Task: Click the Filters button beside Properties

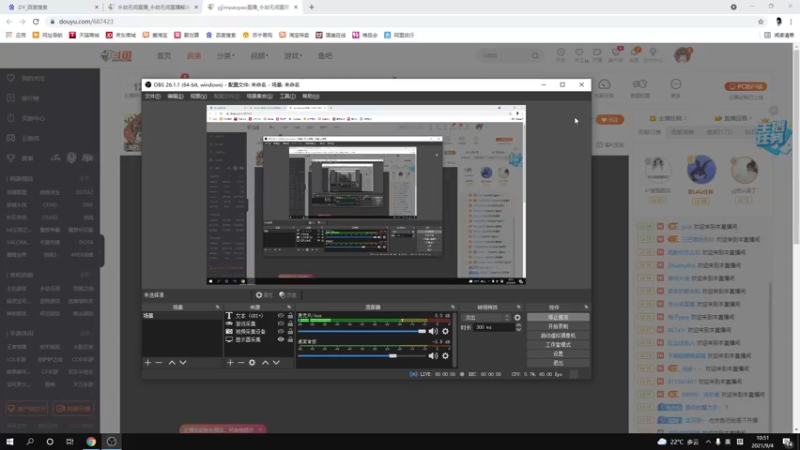Action: click(288, 295)
